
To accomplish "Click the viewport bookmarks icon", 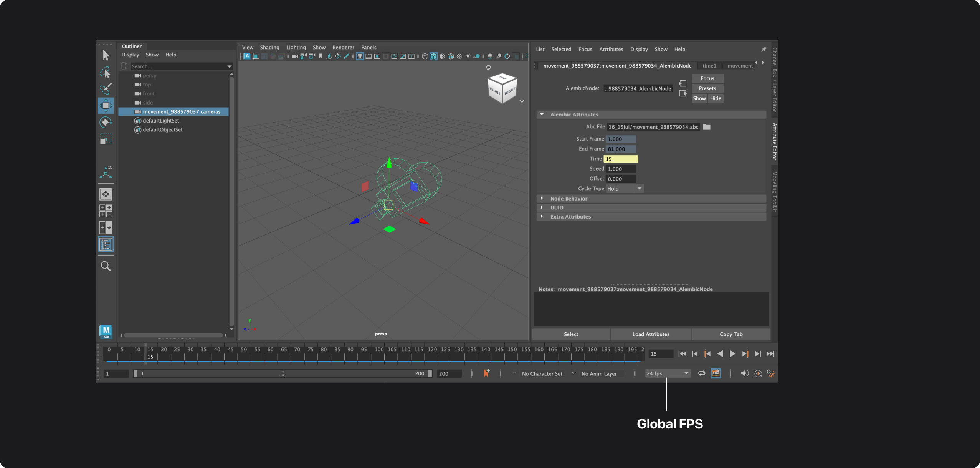I will [x=321, y=56].
